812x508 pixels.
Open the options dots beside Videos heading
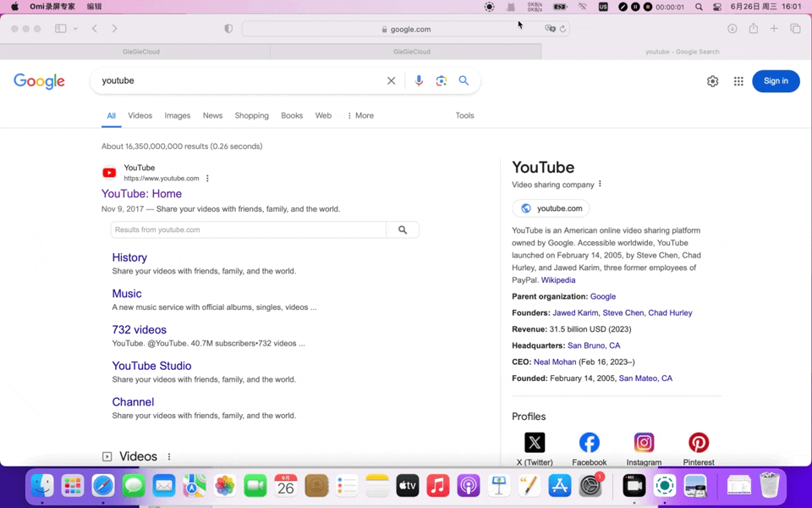[x=169, y=456]
